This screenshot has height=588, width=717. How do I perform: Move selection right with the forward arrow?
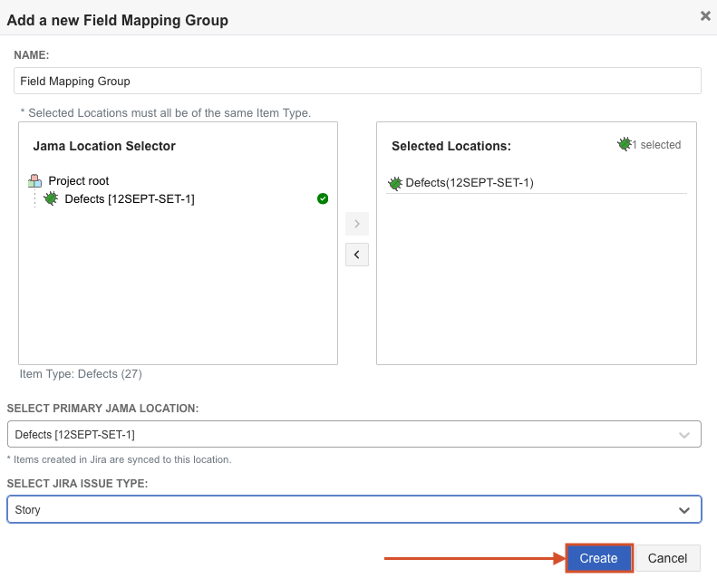[356, 224]
